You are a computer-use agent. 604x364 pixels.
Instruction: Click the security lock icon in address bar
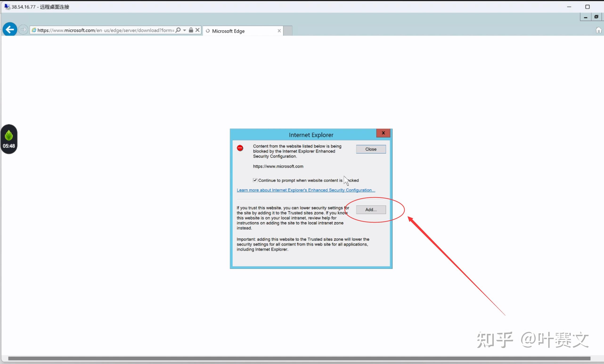point(191,30)
